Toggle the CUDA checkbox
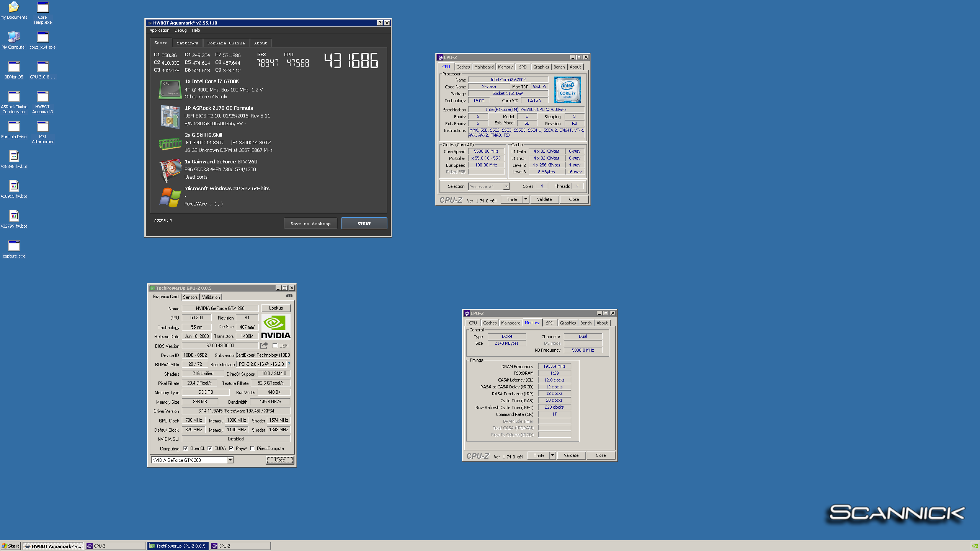The height and width of the screenshot is (551, 980). click(210, 448)
